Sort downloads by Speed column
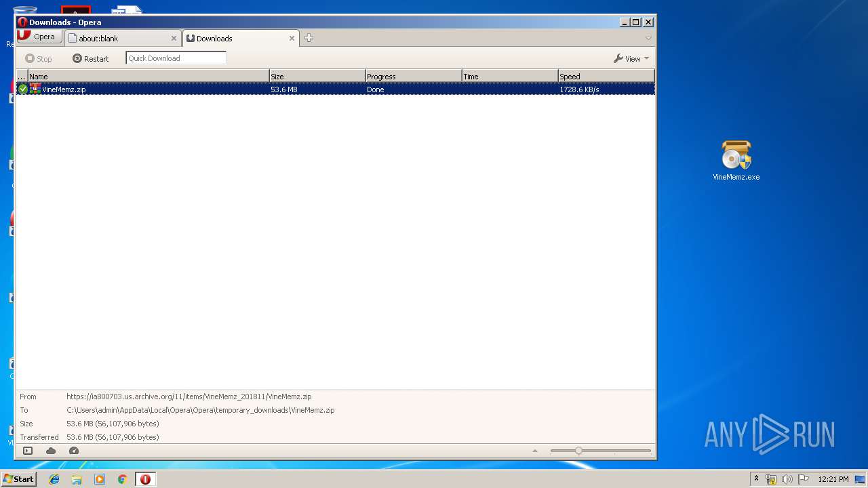 [606, 77]
